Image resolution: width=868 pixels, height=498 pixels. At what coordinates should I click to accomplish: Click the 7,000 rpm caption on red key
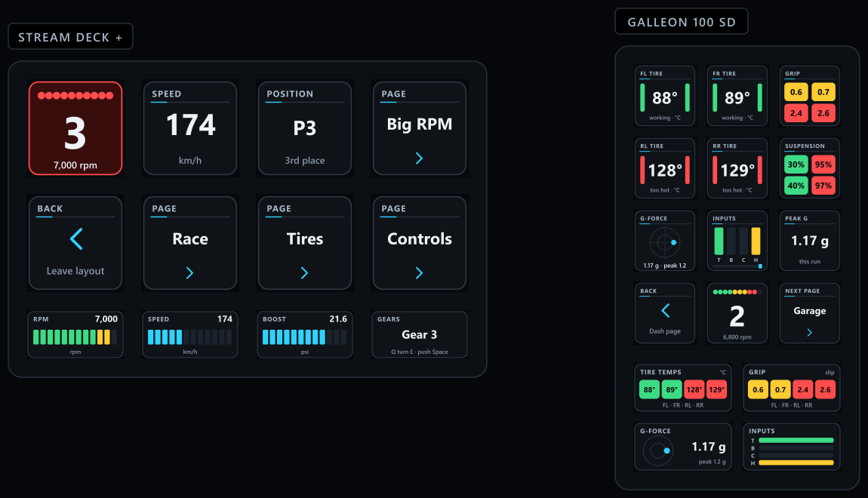pyautogui.click(x=75, y=165)
